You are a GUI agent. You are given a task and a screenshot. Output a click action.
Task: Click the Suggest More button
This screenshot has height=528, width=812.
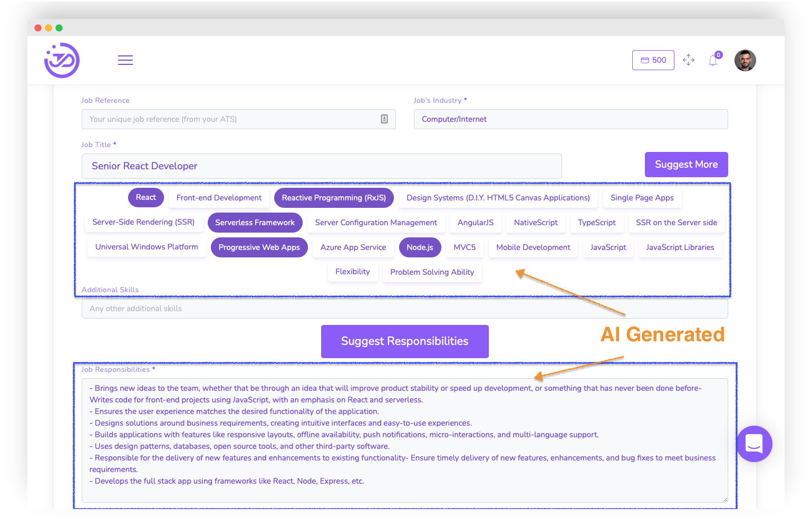point(686,164)
